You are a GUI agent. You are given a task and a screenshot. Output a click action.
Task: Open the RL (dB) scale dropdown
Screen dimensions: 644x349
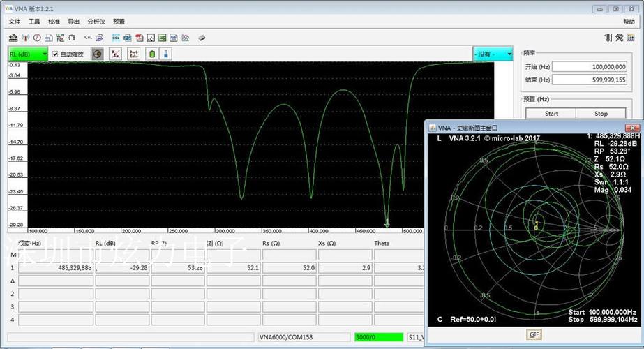click(x=28, y=54)
